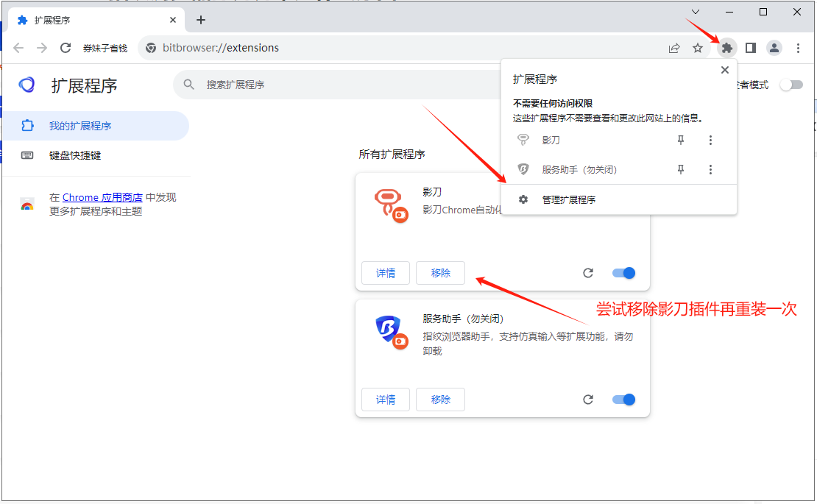Open the browser three-dot main menu

pos(798,48)
